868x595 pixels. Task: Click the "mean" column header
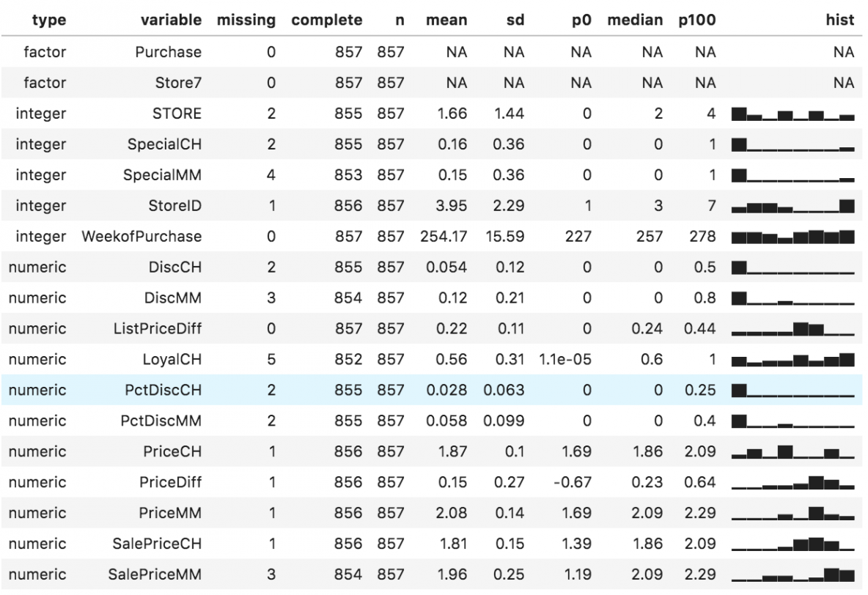point(446,21)
